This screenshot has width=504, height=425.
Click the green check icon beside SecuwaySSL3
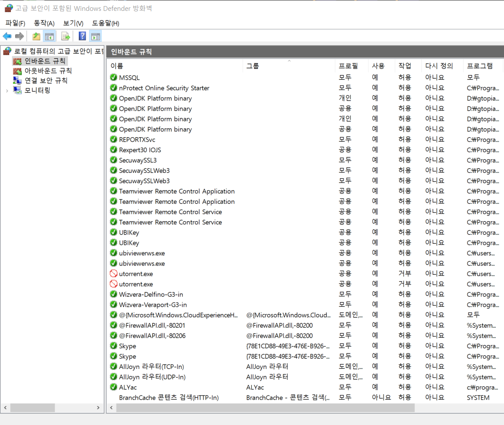click(x=113, y=160)
